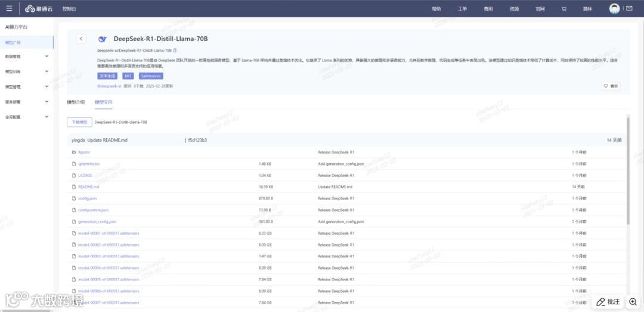Open the config.json file link
The width and height of the screenshot is (644, 312).
click(x=88, y=198)
